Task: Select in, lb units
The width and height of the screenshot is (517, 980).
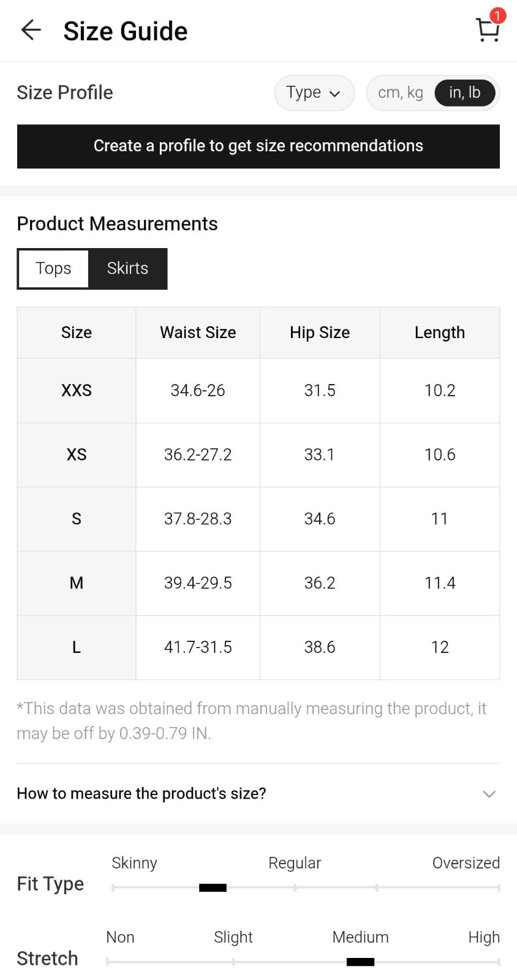Action: 464,92
